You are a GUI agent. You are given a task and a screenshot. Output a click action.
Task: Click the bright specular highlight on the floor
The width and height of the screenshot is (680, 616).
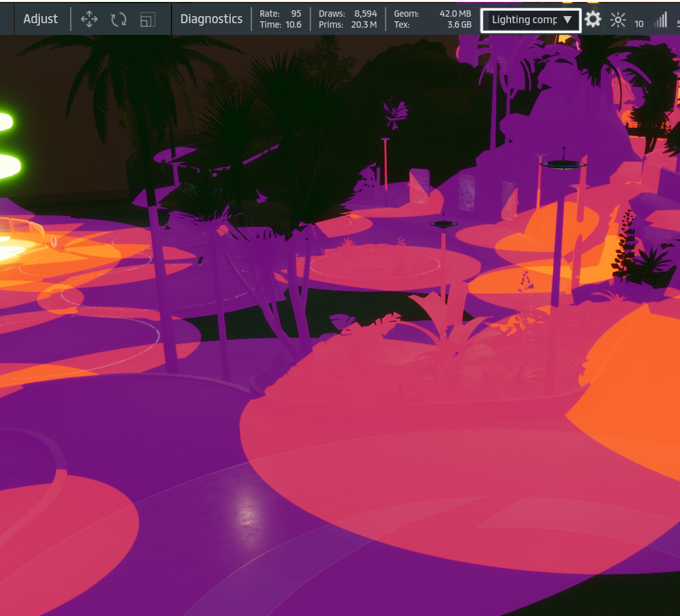pos(248,501)
